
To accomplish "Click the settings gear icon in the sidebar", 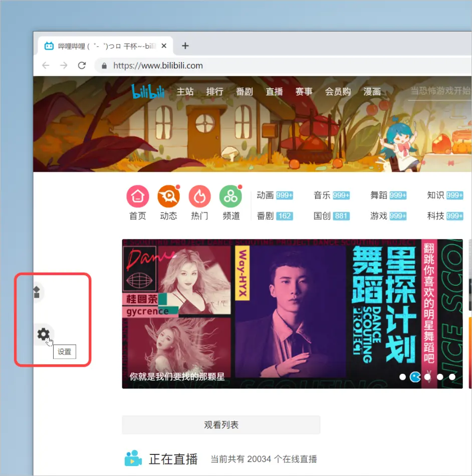I will click(x=44, y=334).
